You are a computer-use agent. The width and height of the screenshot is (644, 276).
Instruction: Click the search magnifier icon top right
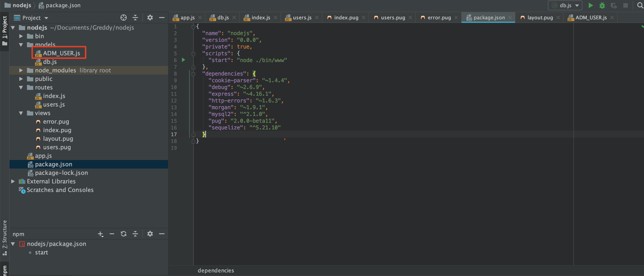click(x=640, y=5)
